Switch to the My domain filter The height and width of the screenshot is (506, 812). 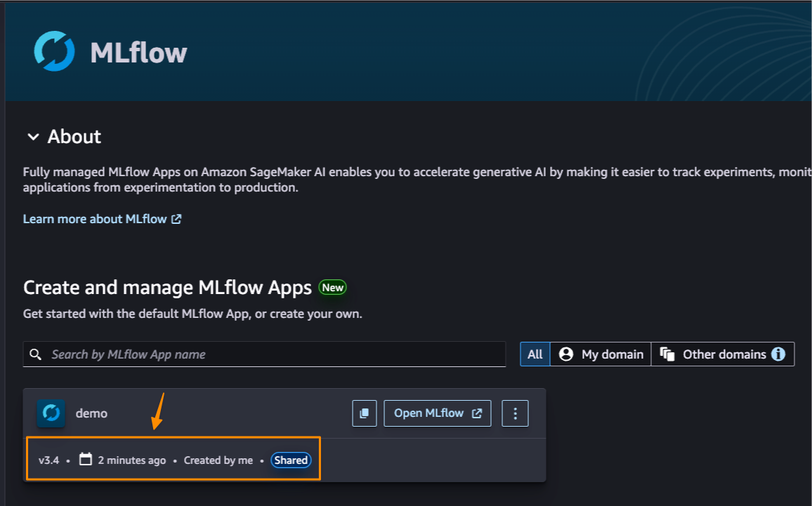pos(601,354)
